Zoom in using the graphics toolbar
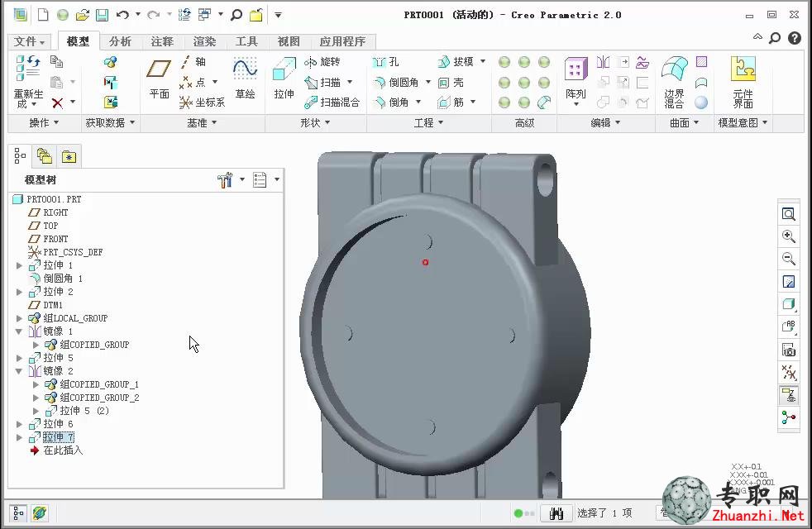This screenshot has width=812, height=529. (x=789, y=236)
